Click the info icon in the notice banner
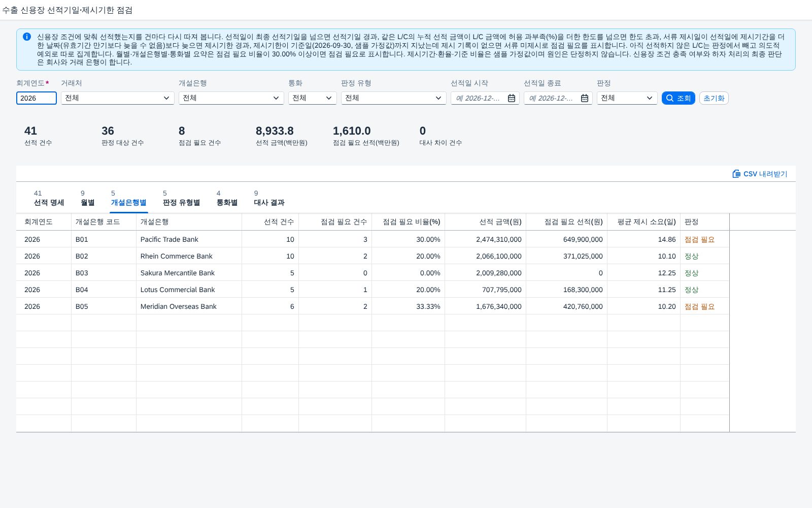This screenshot has height=508, width=812. click(27, 37)
